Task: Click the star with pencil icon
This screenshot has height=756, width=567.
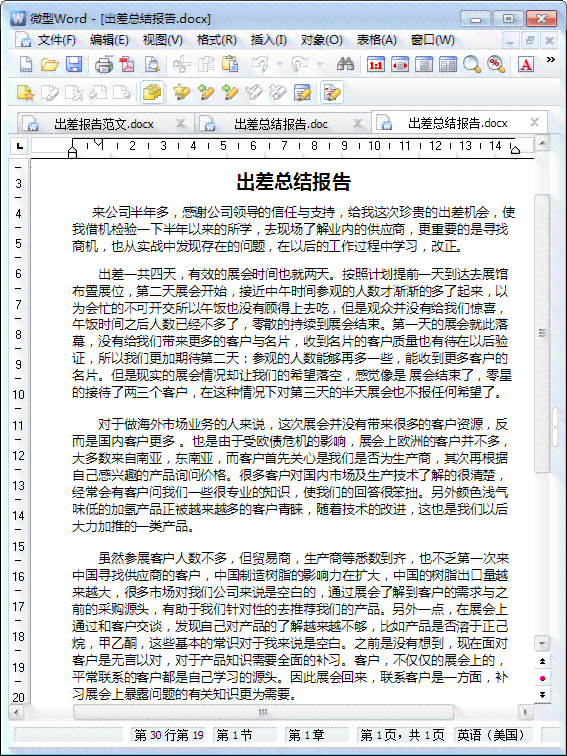Action: click(x=182, y=92)
